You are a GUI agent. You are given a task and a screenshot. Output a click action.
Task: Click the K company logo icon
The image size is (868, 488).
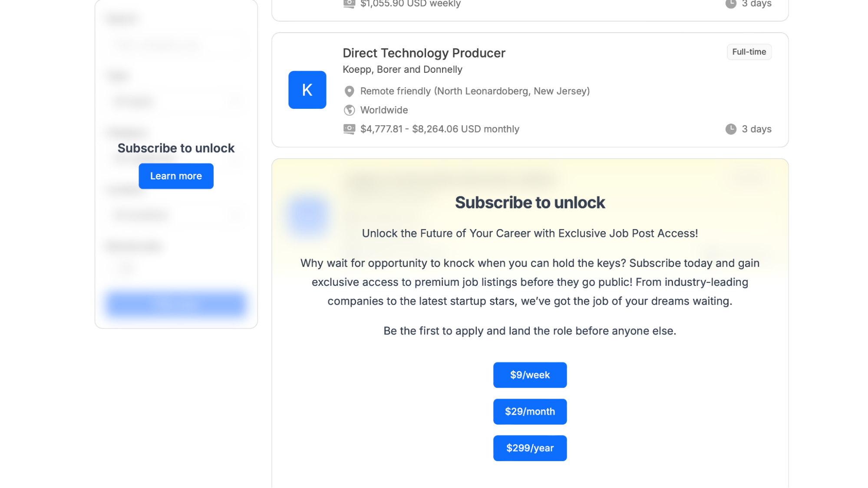point(307,89)
